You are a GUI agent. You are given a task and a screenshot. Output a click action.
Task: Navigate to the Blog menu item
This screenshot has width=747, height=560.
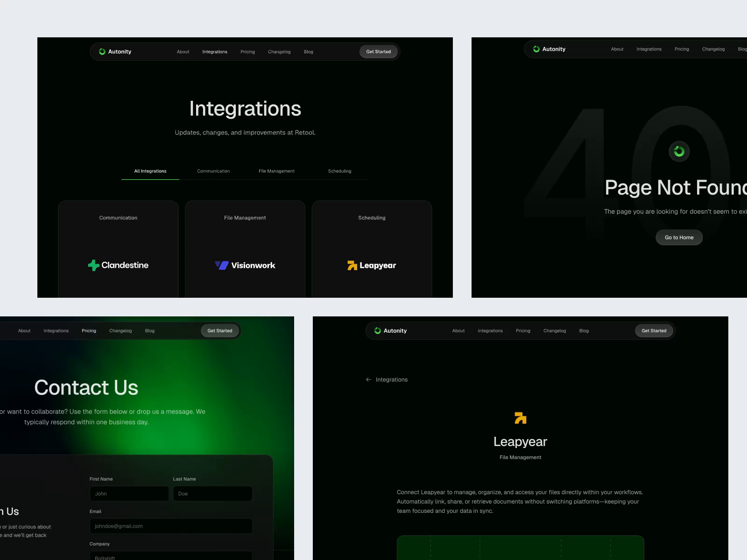308,52
